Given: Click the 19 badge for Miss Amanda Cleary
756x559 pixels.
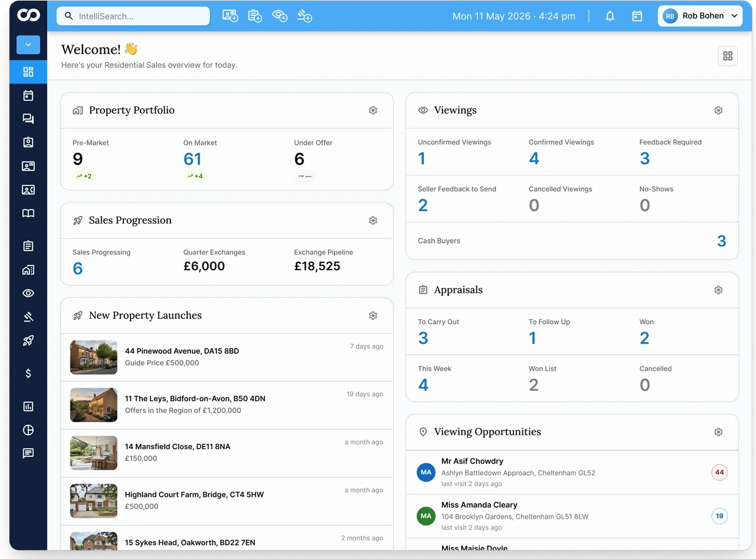Looking at the screenshot, I should [719, 516].
